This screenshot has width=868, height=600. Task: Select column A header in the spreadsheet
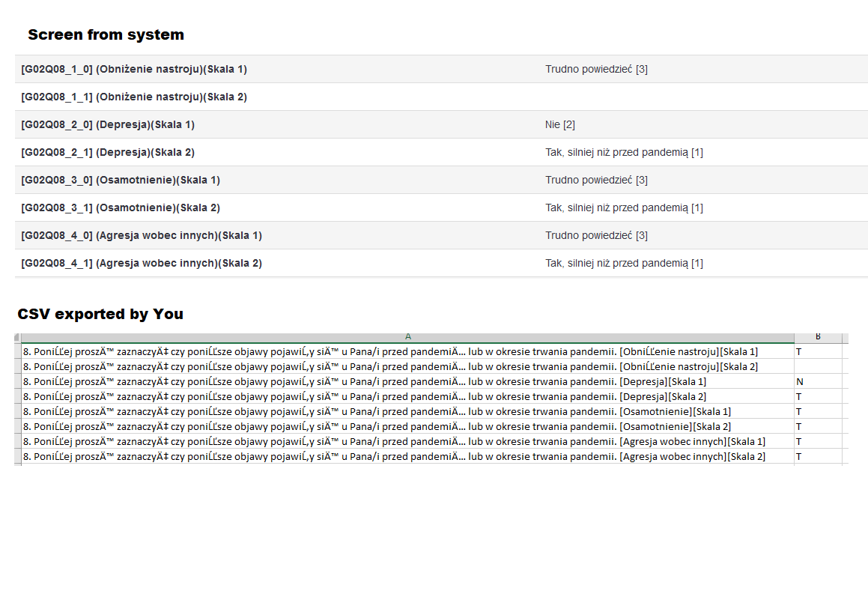[407, 337]
